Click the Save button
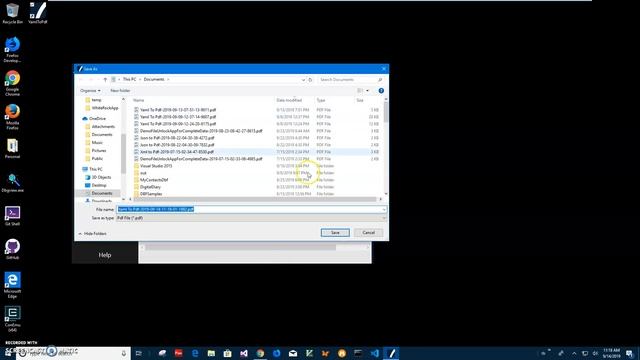Image resolution: width=640 pixels, height=360 pixels. pos(335,233)
